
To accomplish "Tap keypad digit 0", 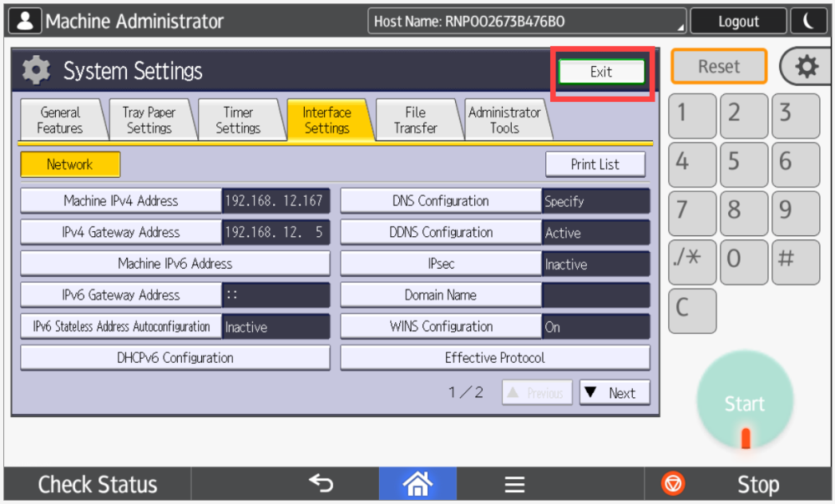I will point(744,262).
